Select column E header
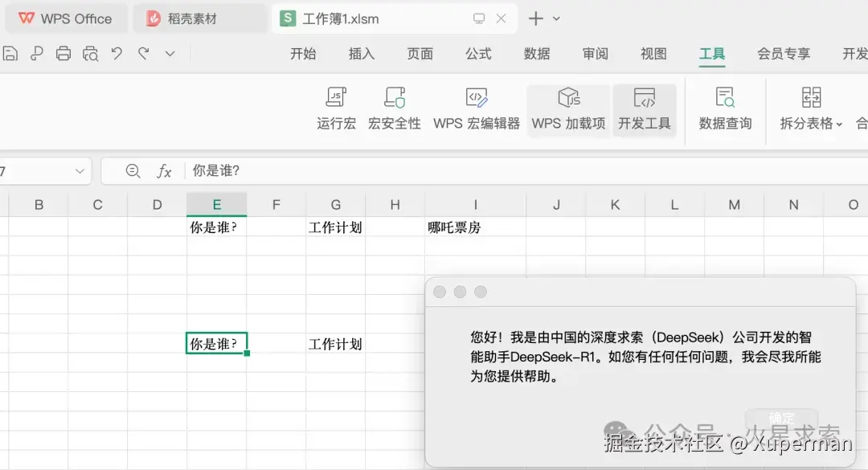Image resolution: width=868 pixels, height=470 pixels. pyautogui.click(x=217, y=205)
